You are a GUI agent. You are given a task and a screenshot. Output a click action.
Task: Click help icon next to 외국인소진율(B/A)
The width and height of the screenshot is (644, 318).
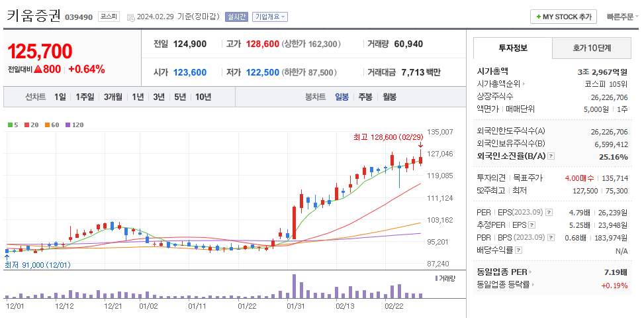coord(551,156)
